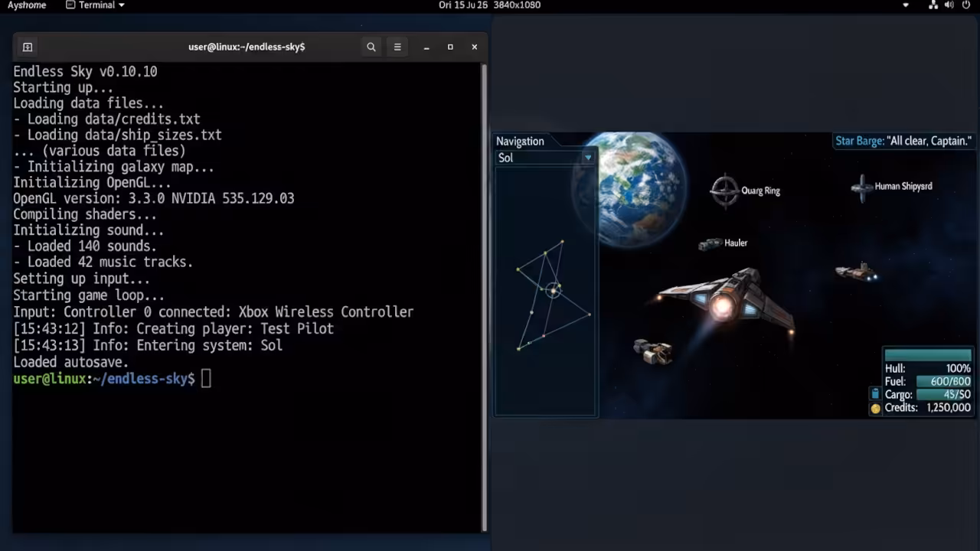
Task: Click the shield bar above Hull
Action: tap(928, 355)
